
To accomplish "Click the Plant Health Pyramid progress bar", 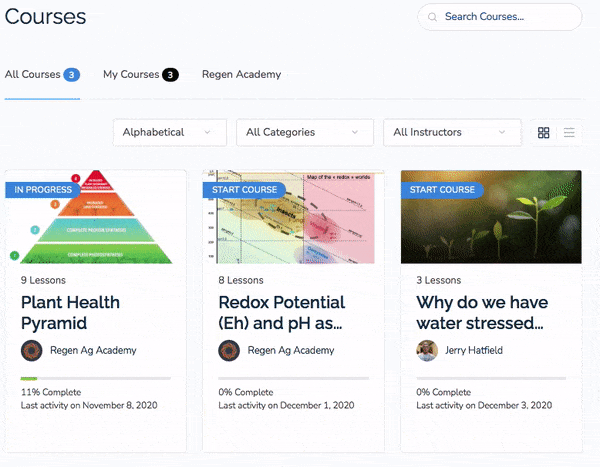I will point(96,379).
